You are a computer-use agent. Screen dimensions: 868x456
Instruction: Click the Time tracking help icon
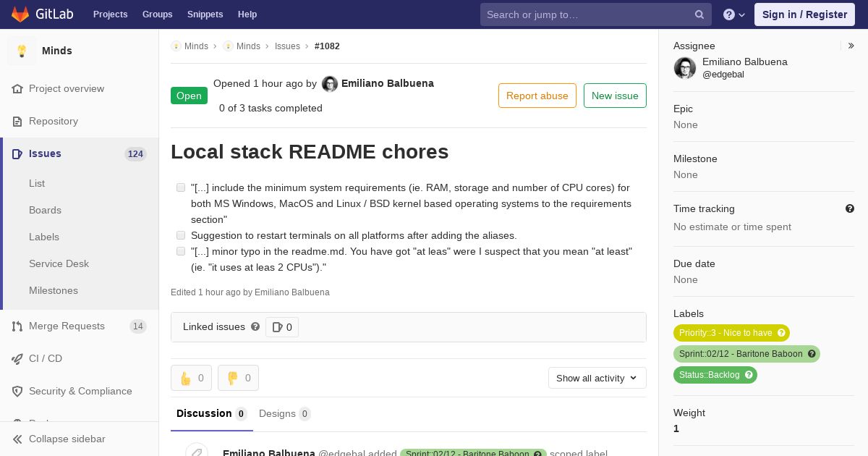point(850,208)
